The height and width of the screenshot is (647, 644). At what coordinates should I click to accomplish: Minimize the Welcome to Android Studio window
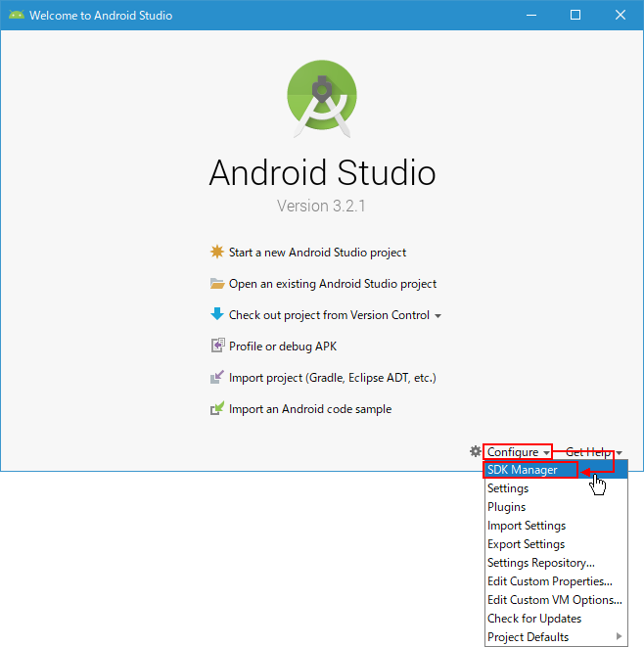click(x=531, y=16)
